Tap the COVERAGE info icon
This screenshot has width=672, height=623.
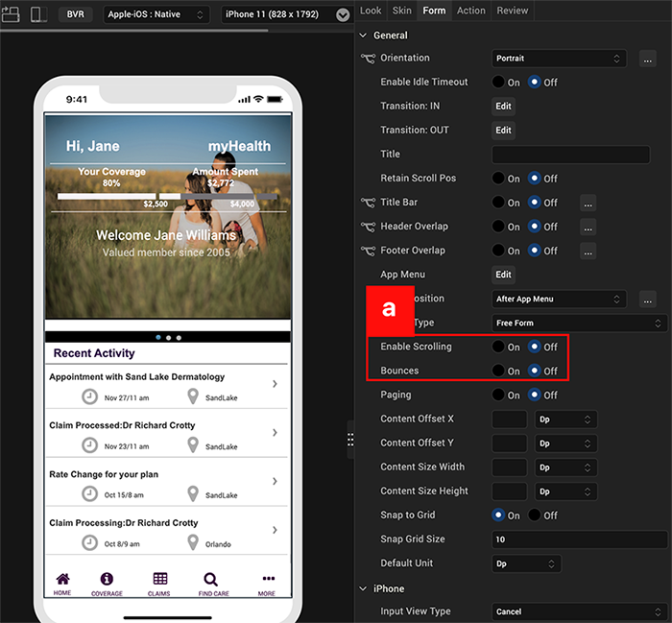coord(107,579)
